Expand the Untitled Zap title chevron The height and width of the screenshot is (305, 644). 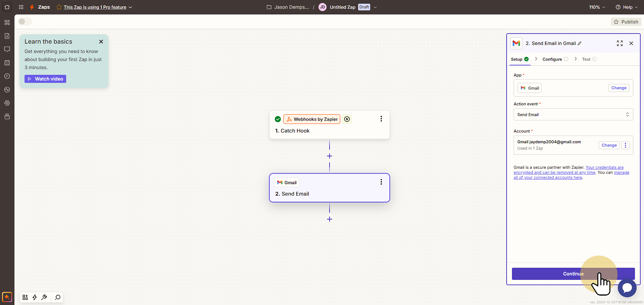coord(375,7)
